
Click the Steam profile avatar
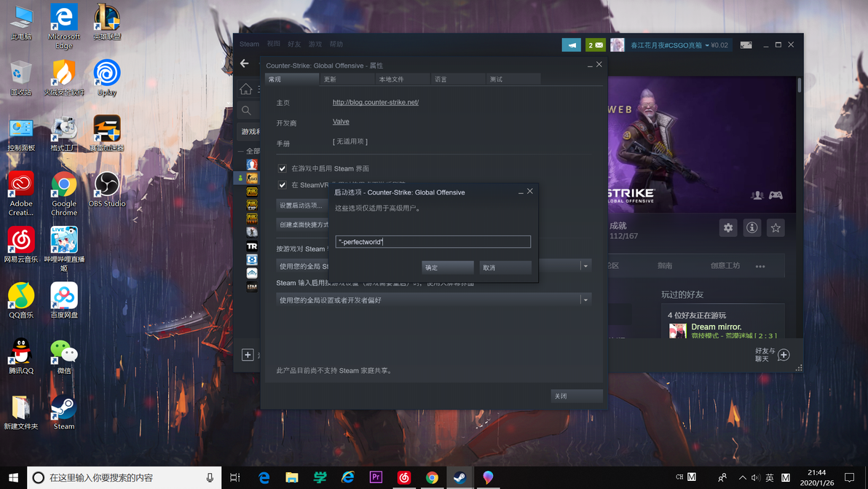tap(618, 45)
